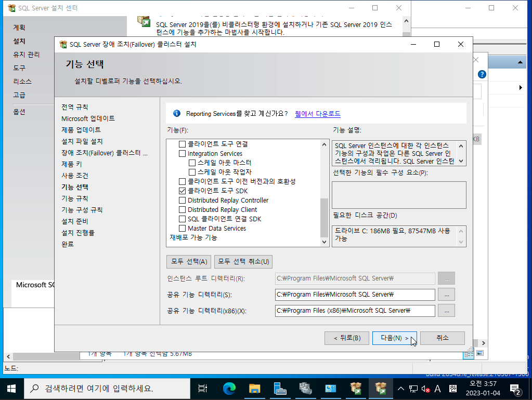
Task: Collapse panel with up arrow in background window
Action: (x=520, y=62)
